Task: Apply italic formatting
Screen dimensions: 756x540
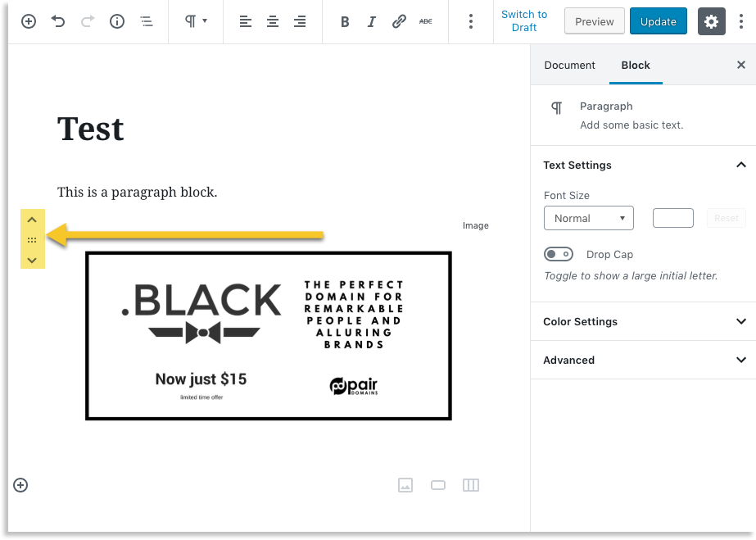Action: pyautogui.click(x=372, y=22)
